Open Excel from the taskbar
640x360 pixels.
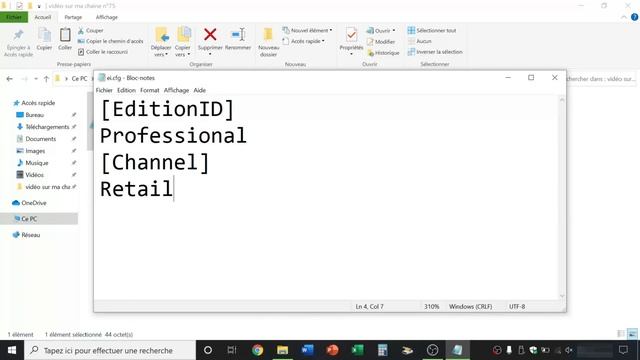pos(358,350)
